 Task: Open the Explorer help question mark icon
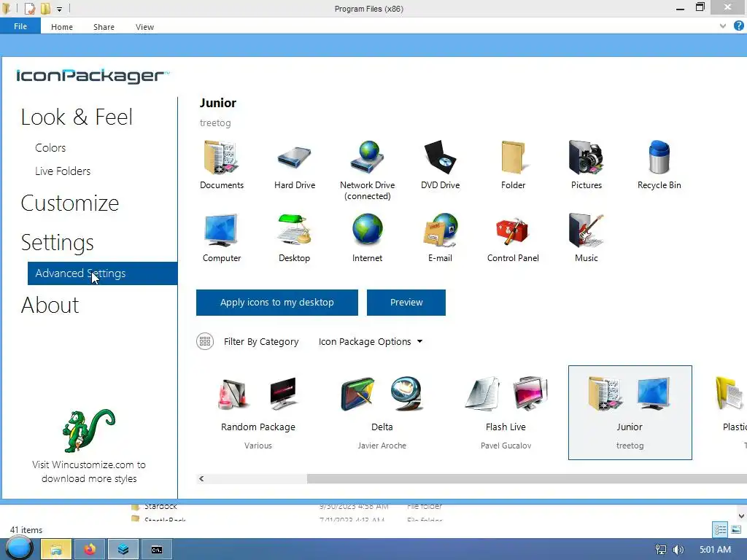click(738, 26)
